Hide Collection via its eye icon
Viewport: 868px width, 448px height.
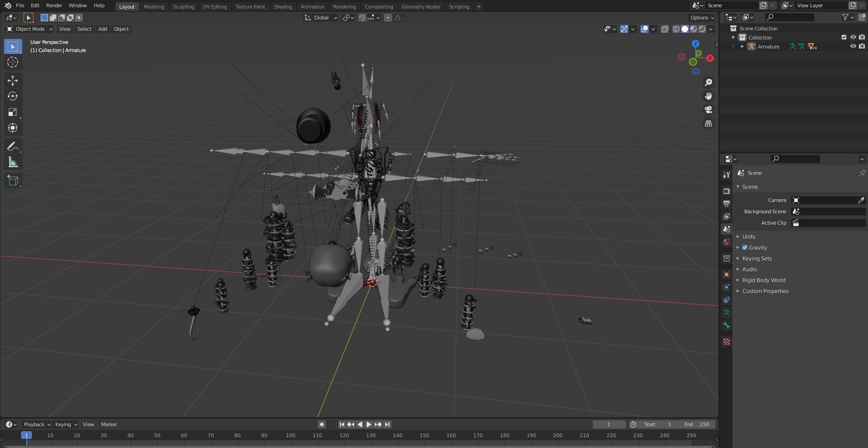(x=853, y=37)
